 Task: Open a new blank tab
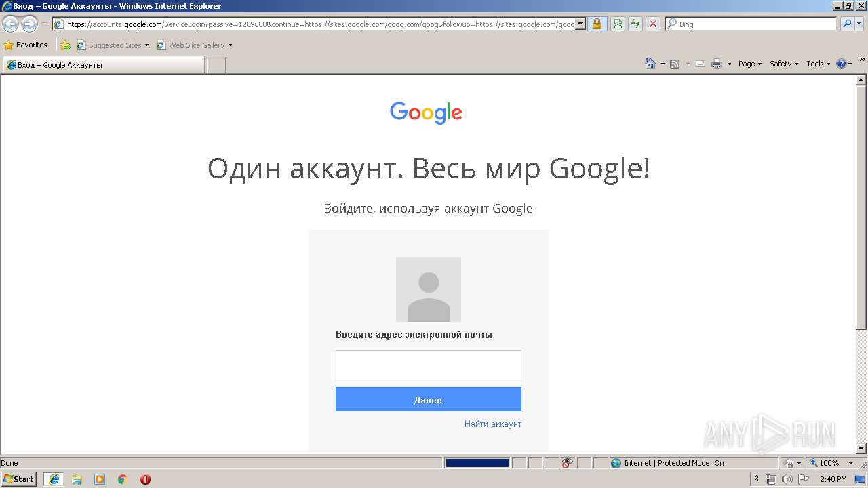pos(216,65)
